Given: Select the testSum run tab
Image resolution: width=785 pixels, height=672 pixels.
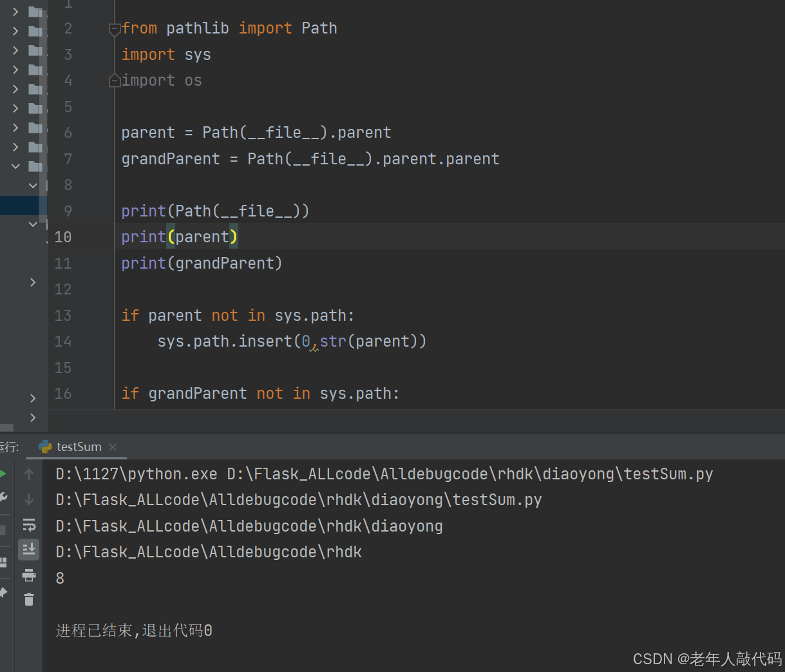Looking at the screenshot, I should [78, 446].
